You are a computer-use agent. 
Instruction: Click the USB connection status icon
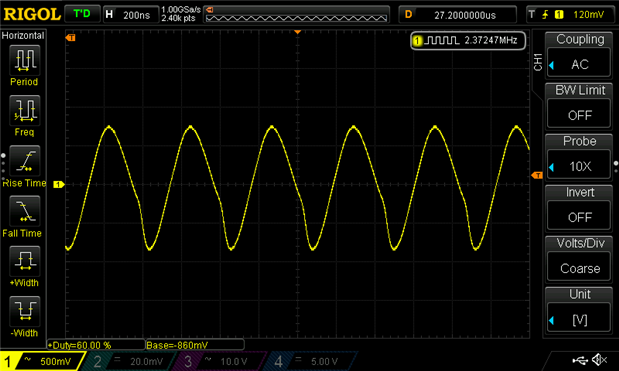[580, 360]
